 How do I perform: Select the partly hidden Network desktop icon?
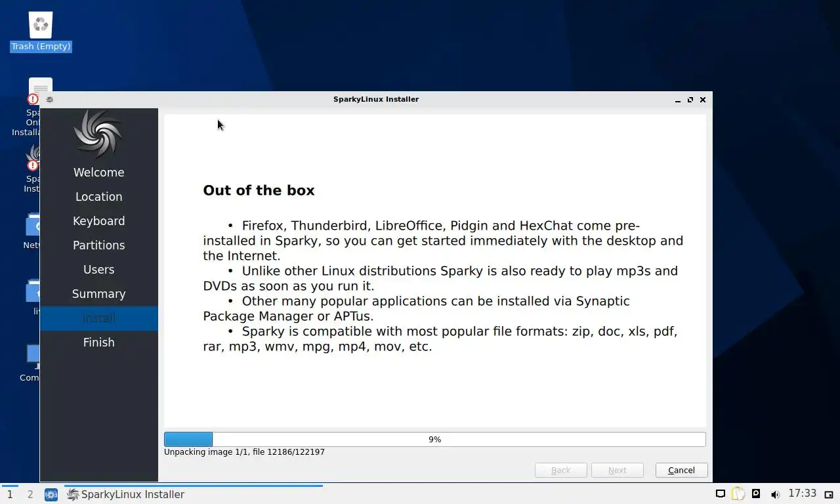(x=31, y=230)
